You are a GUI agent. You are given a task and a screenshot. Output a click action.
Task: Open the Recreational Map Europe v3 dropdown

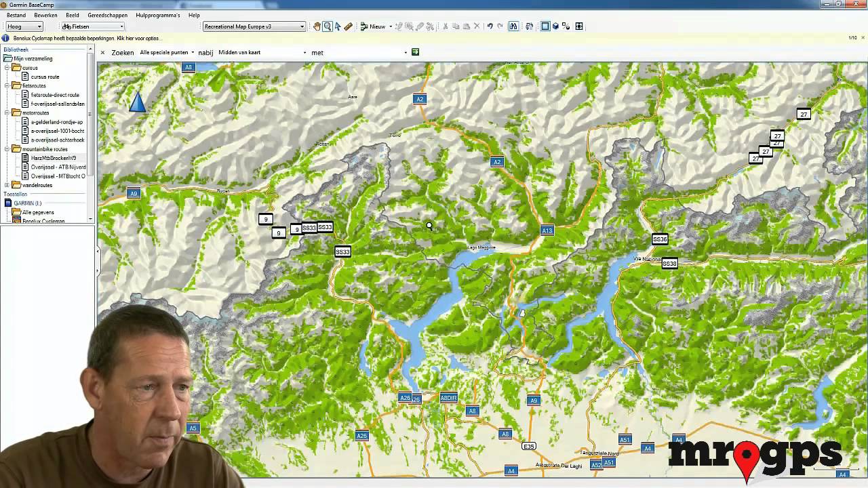click(x=254, y=26)
